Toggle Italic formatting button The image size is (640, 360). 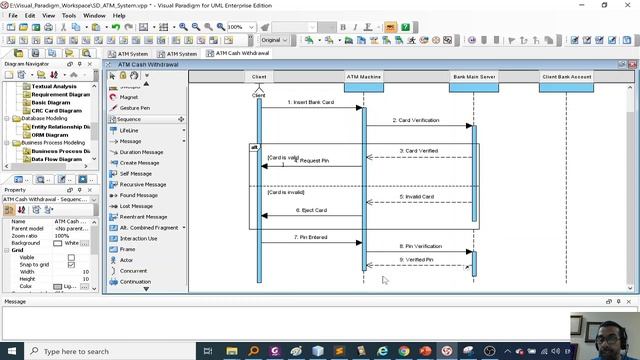coord(355,27)
